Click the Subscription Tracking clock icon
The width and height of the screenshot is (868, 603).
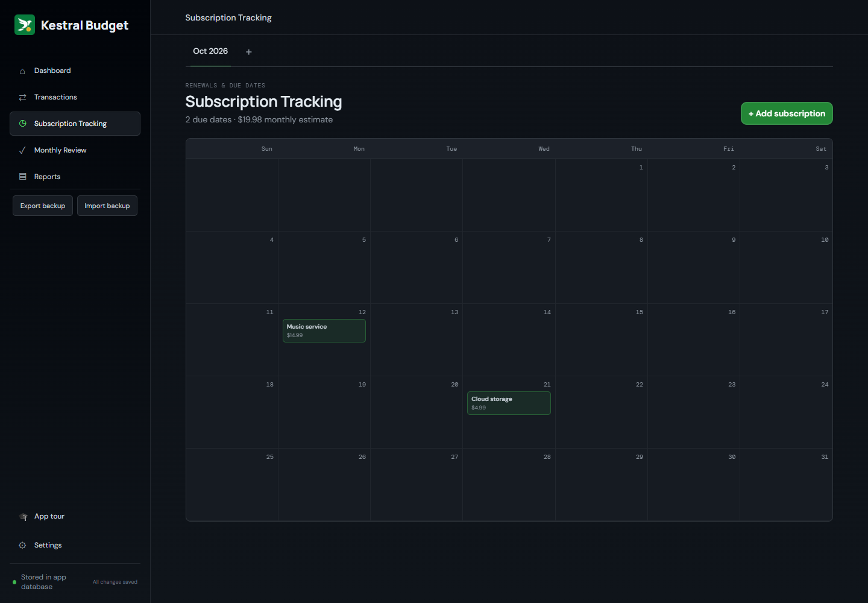tap(22, 124)
